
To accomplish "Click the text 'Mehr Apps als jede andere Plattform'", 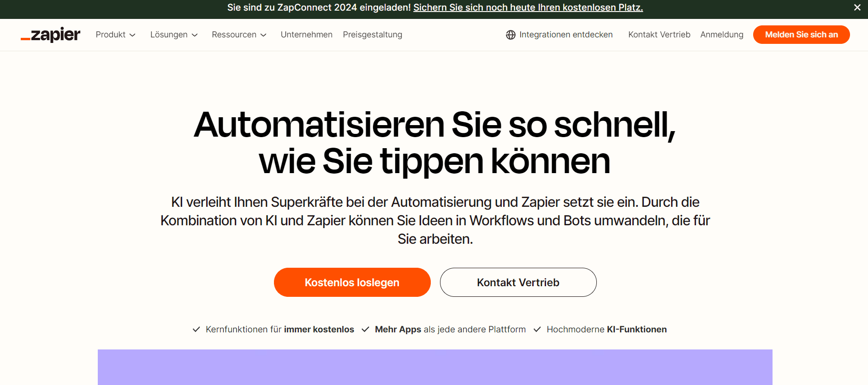I will click(450, 329).
